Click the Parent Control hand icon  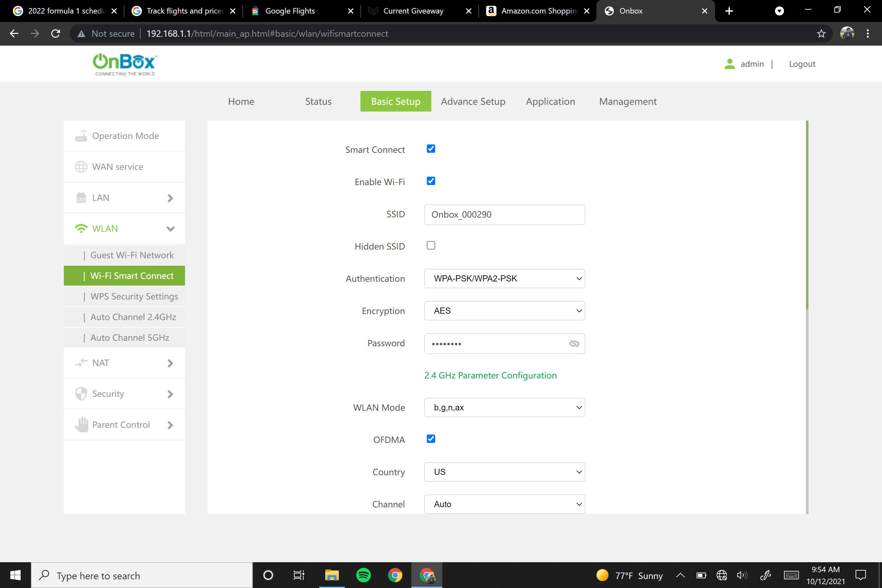[81, 425]
